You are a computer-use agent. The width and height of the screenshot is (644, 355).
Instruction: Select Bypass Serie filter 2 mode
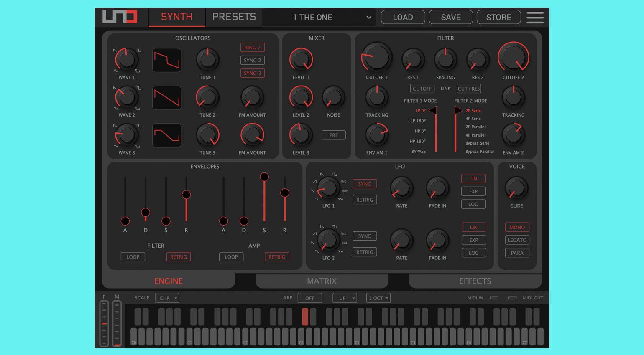pyautogui.click(x=477, y=143)
